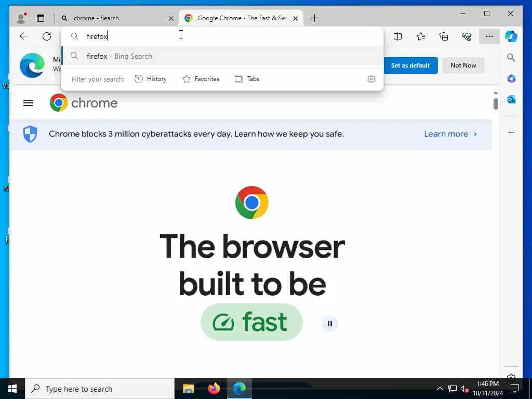Open the tab actions menu icon

tap(41, 18)
